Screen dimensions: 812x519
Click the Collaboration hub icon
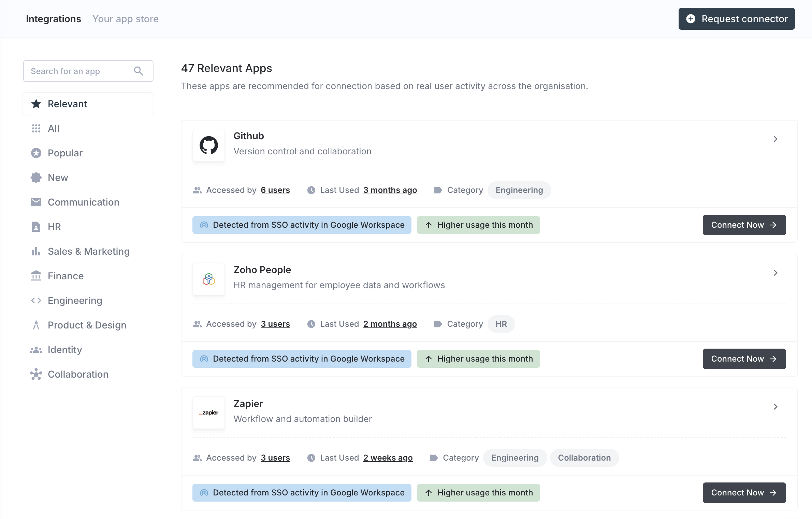(36, 374)
